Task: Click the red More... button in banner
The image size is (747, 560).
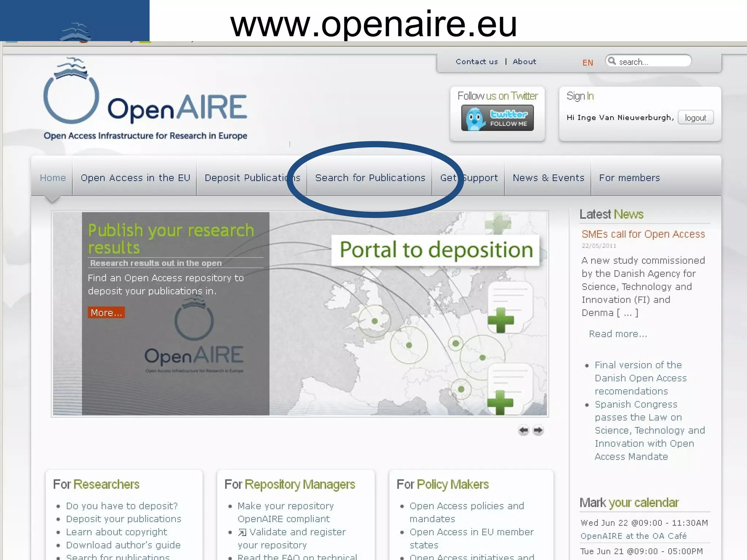Action: pyautogui.click(x=106, y=312)
